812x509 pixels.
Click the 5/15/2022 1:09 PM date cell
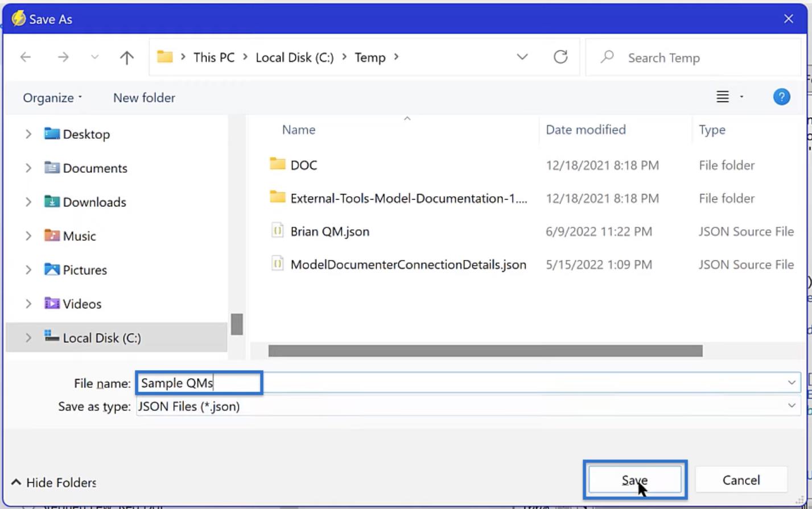coord(599,264)
